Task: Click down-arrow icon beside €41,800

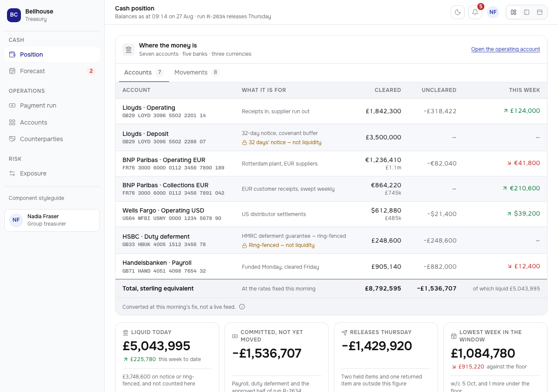Action: 509,163
